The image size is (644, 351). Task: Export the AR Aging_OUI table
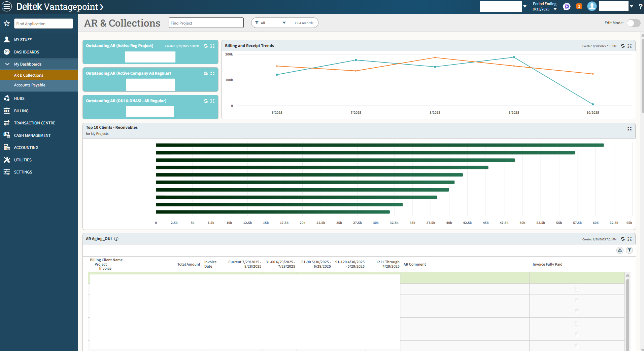(620, 250)
